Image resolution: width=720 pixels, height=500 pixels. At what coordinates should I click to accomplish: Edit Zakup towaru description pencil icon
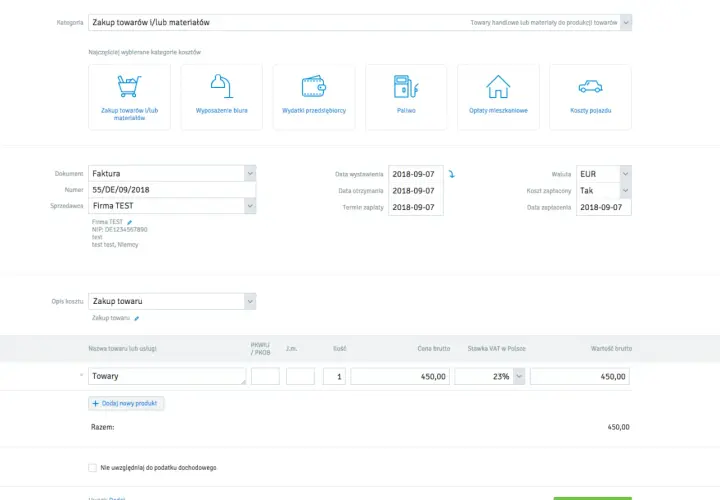click(136, 318)
